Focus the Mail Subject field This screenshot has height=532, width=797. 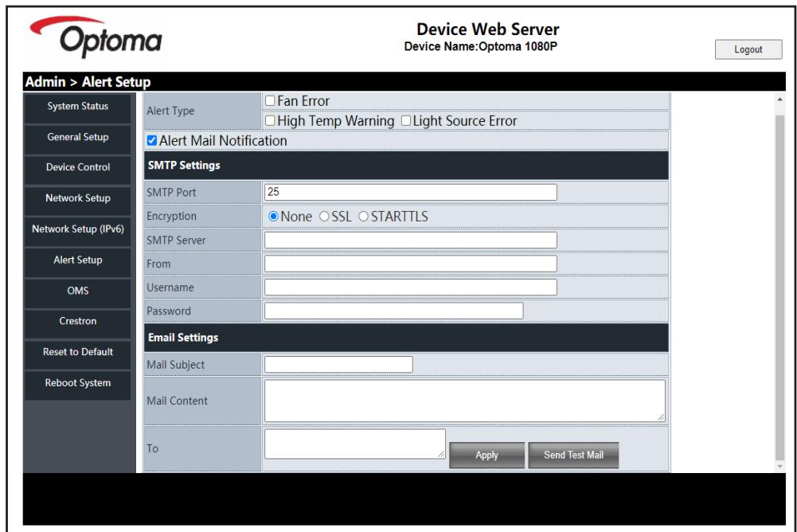tap(338, 364)
